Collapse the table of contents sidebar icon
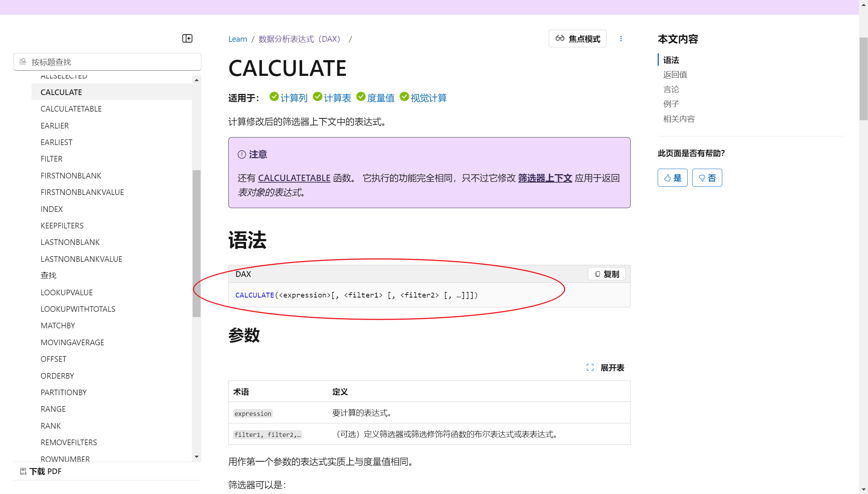The height and width of the screenshot is (494, 868). tap(187, 38)
